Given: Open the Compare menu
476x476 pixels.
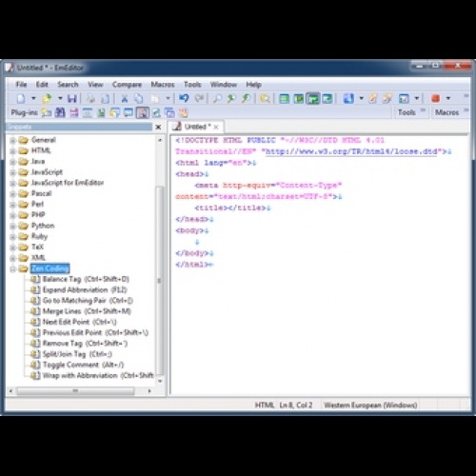Looking at the screenshot, I should 127,85.
